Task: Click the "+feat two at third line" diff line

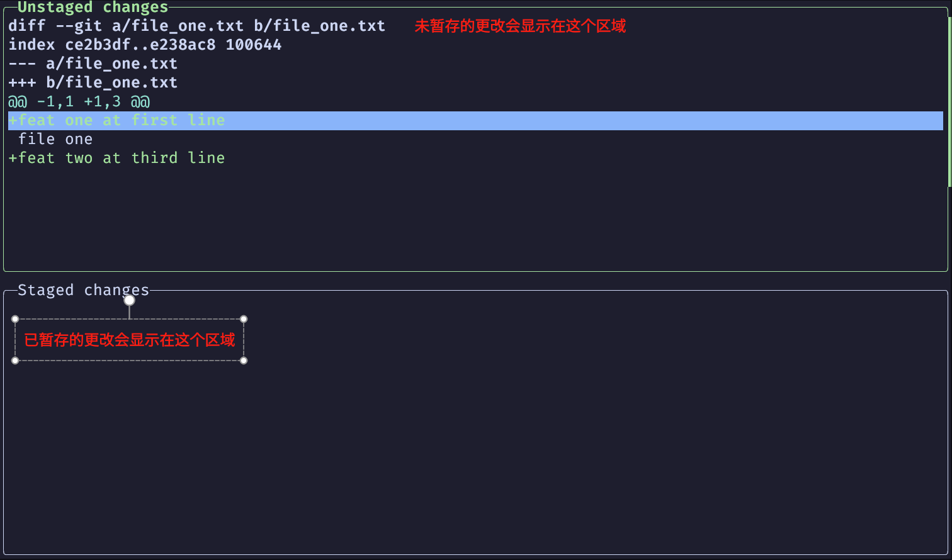Action: (116, 159)
